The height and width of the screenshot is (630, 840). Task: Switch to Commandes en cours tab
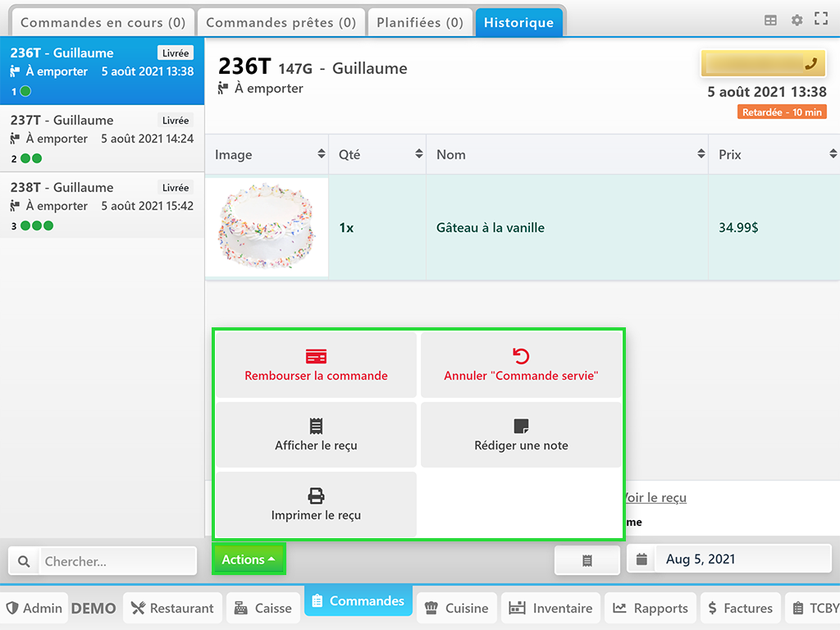pyautogui.click(x=103, y=23)
